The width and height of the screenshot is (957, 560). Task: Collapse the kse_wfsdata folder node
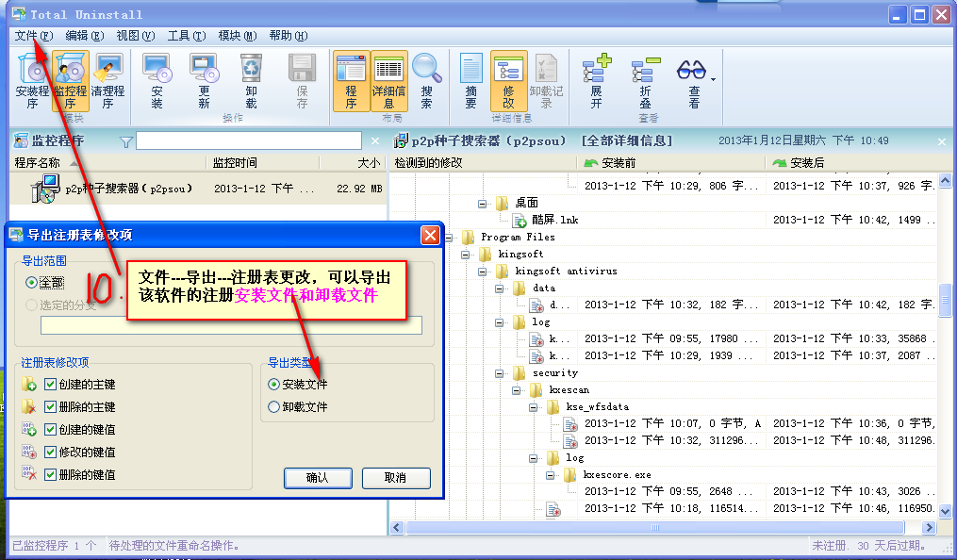[534, 408]
